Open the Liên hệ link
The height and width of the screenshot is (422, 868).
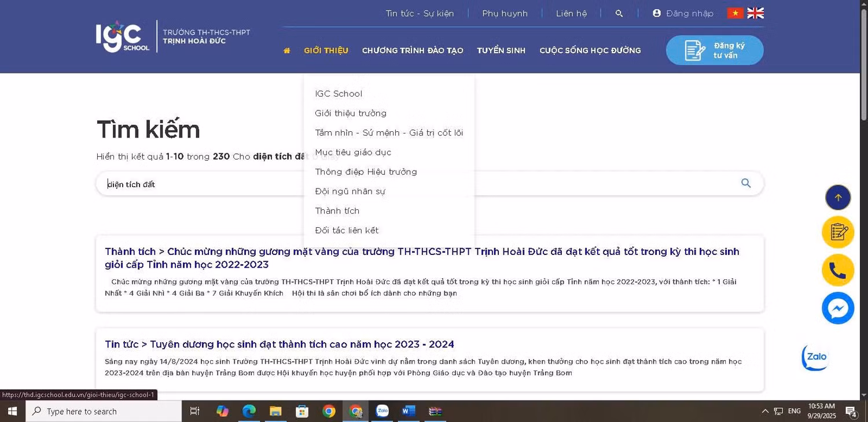[572, 13]
